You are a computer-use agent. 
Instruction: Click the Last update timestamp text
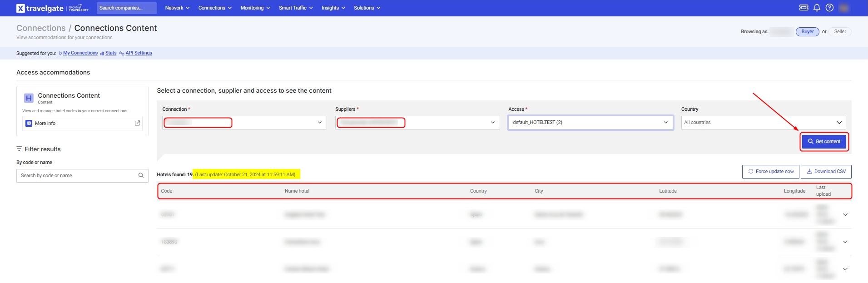click(245, 174)
